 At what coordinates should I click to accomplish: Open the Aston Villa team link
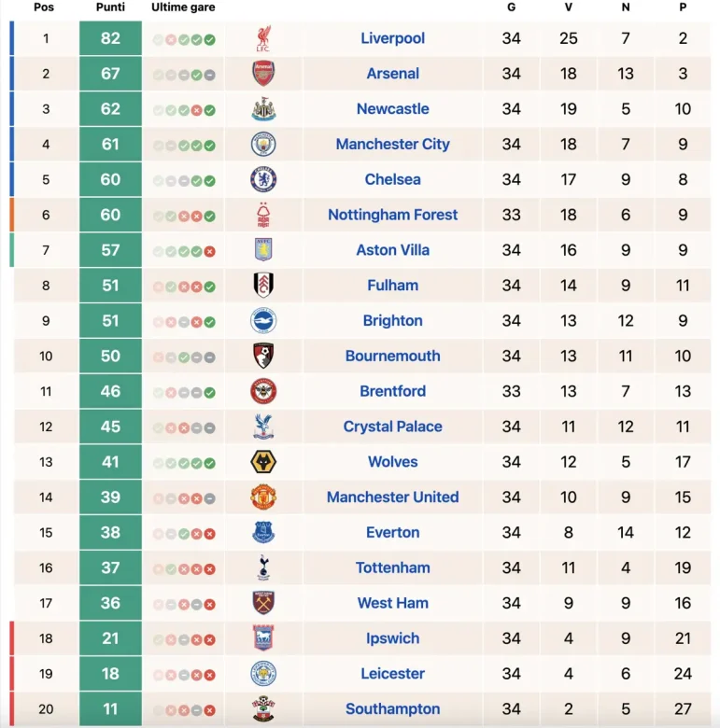392,250
